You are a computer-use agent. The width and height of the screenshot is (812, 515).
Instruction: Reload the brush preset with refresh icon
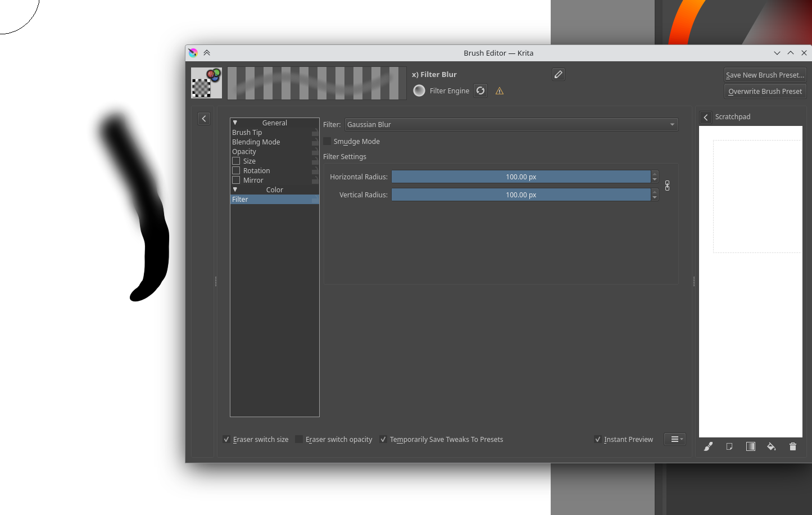pos(480,91)
